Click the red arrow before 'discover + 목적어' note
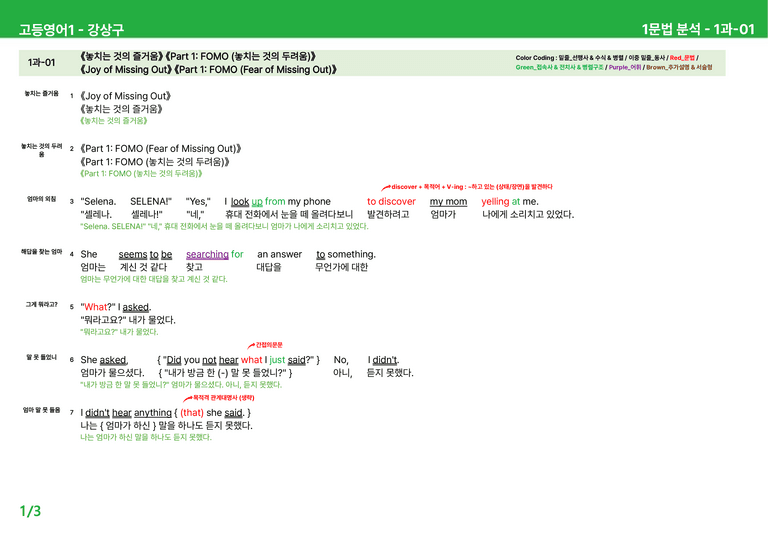768x543 pixels. click(386, 187)
